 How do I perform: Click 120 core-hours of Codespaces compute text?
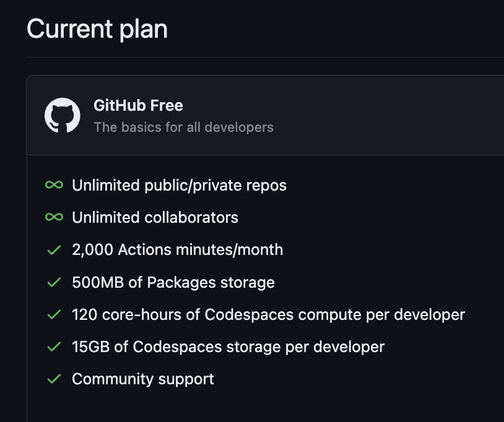pyautogui.click(x=268, y=315)
